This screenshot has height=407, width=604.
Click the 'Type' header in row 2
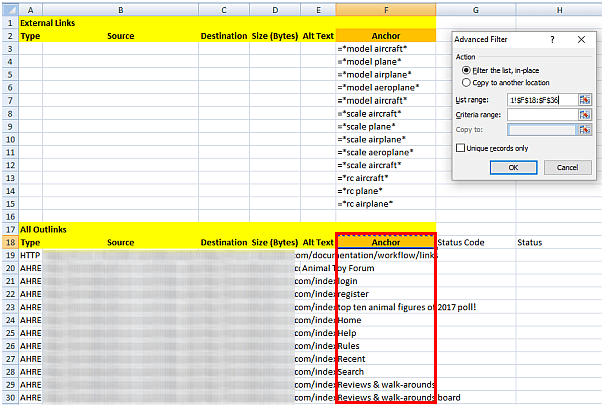click(30, 36)
